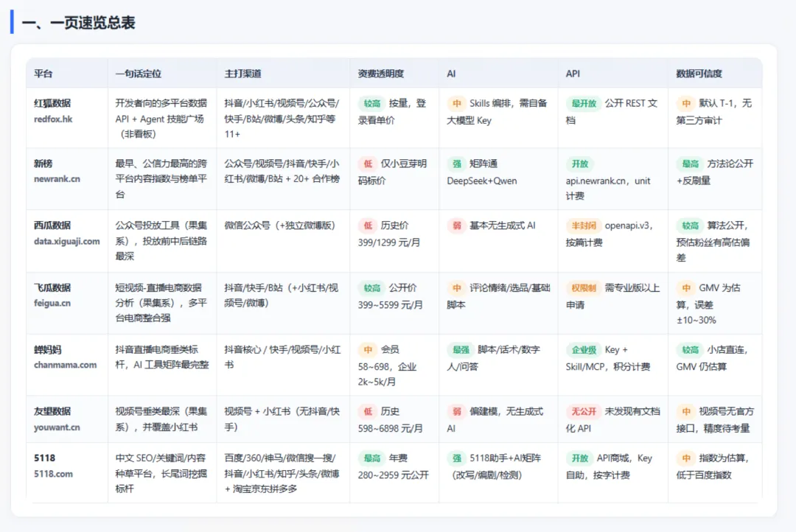Screen dimensions: 796x532
Task: Open the 5118.com domain text
Action: (x=53, y=474)
